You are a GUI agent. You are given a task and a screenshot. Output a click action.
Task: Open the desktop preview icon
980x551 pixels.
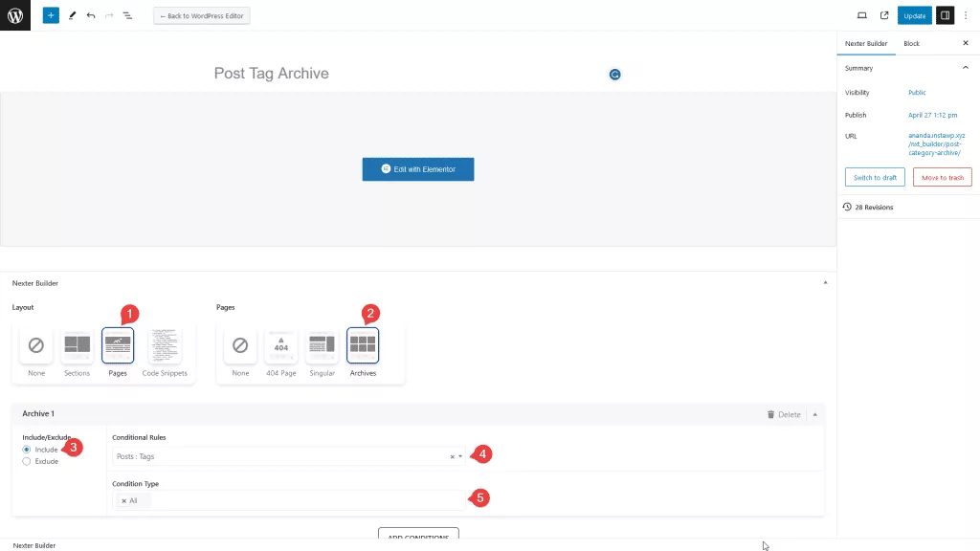862,15
